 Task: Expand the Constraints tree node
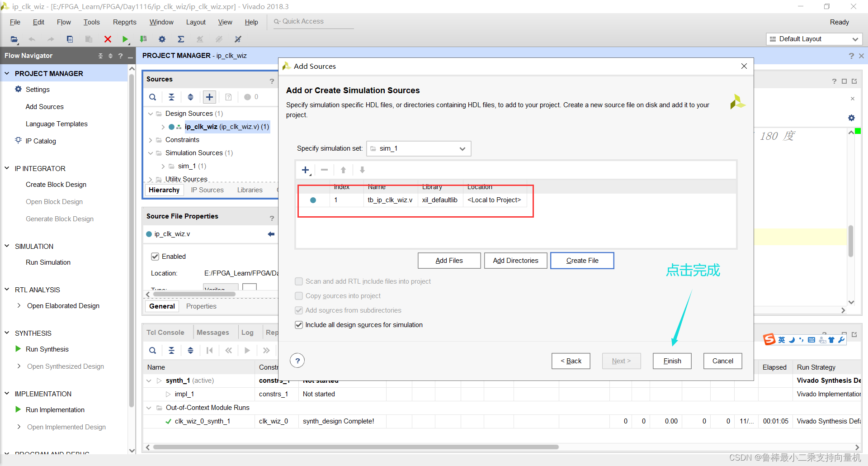tap(151, 140)
